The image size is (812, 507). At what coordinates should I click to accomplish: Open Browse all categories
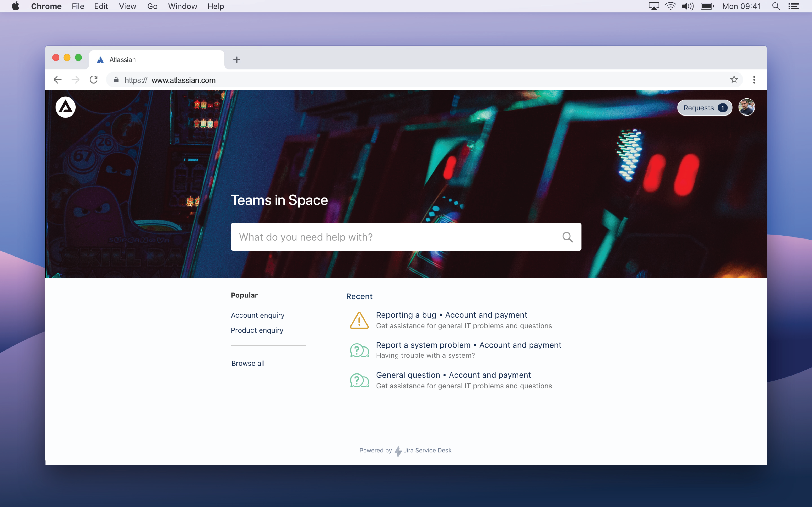(x=248, y=363)
